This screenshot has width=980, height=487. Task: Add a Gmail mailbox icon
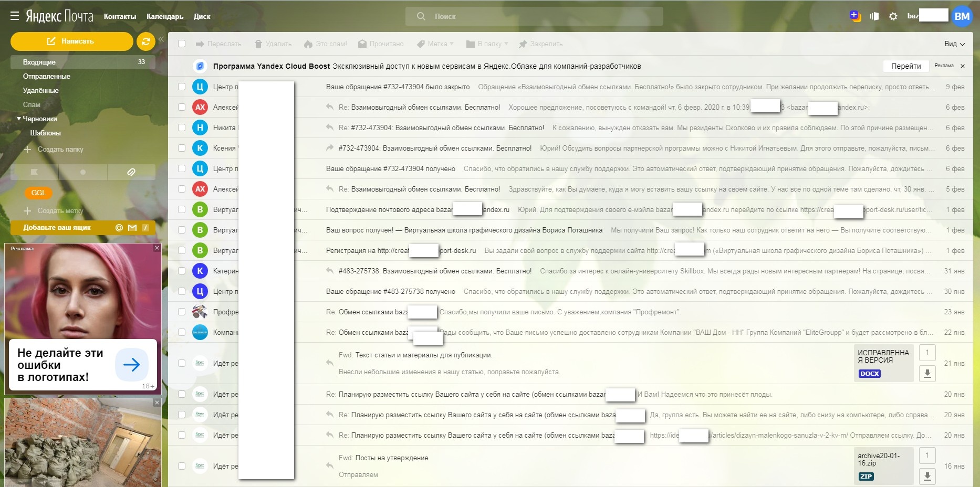pyautogui.click(x=132, y=228)
